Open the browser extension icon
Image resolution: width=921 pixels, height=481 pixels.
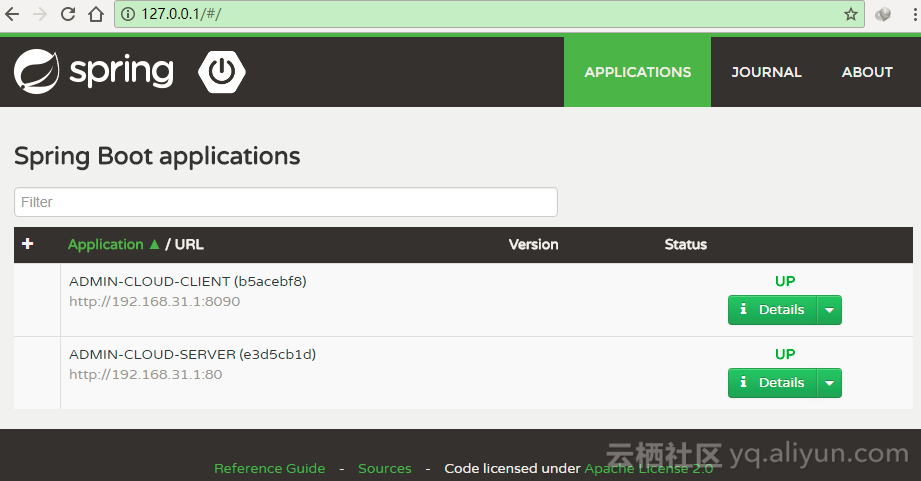pyautogui.click(x=883, y=14)
